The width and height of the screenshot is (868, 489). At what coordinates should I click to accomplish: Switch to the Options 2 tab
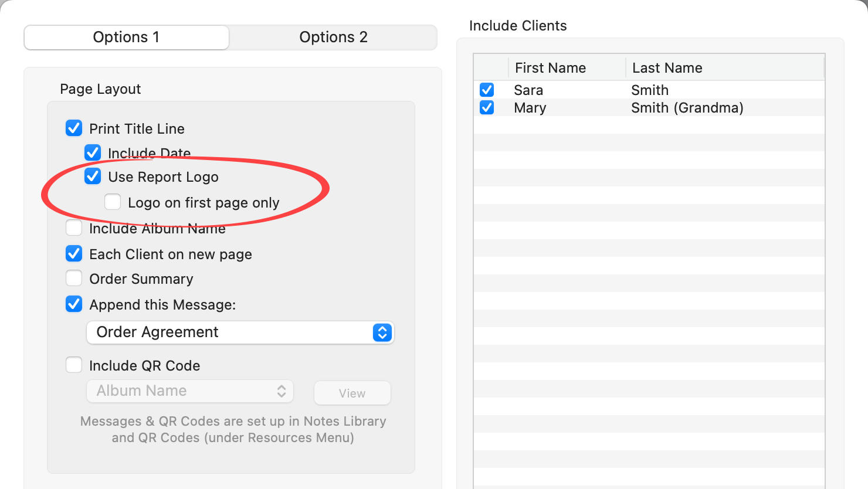333,38
